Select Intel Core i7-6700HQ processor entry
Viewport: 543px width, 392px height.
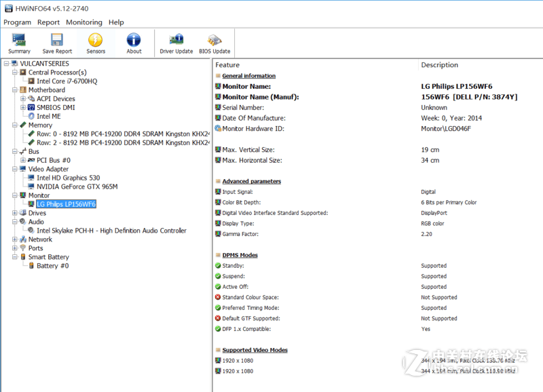[67, 81]
